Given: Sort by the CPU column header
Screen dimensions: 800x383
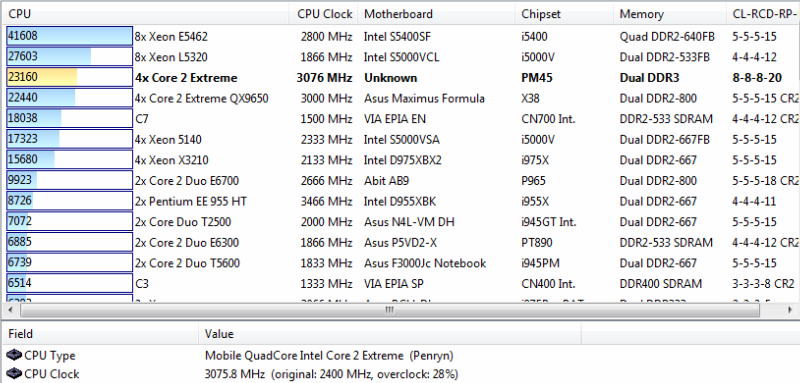Looking at the screenshot, I should coord(146,14).
